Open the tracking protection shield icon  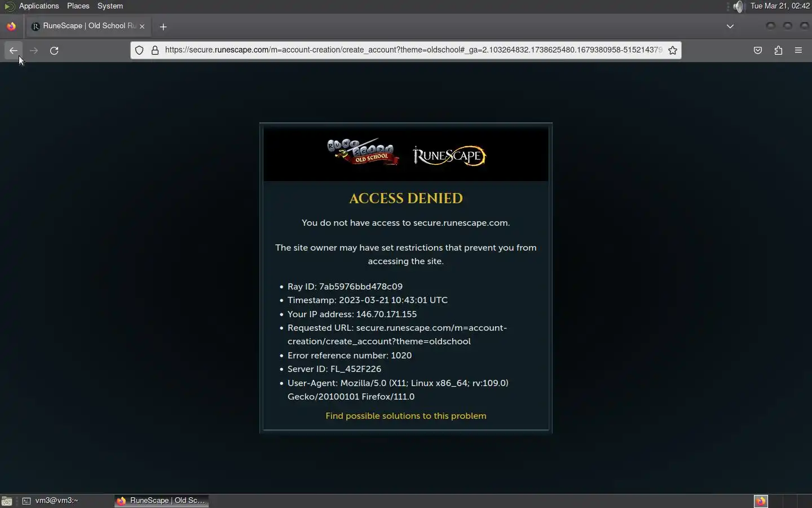click(x=139, y=50)
